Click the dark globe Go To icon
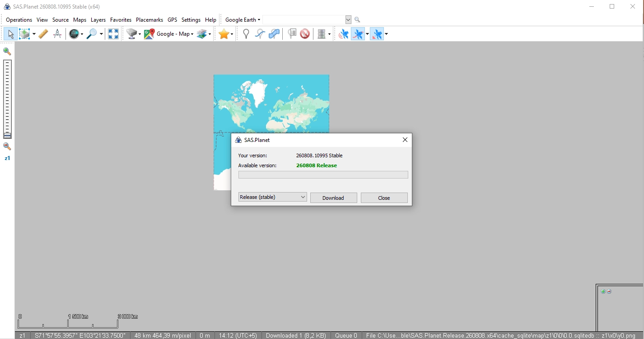The image size is (644, 339). click(x=74, y=34)
